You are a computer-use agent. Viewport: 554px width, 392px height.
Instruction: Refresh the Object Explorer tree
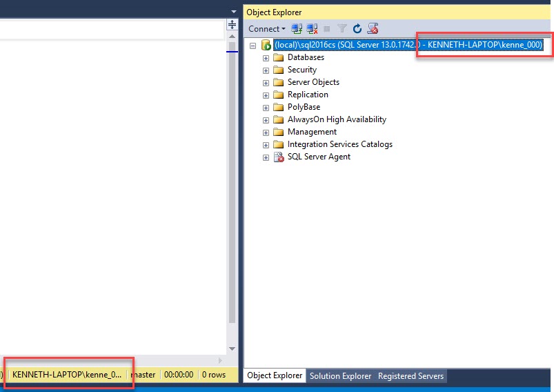tap(357, 28)
